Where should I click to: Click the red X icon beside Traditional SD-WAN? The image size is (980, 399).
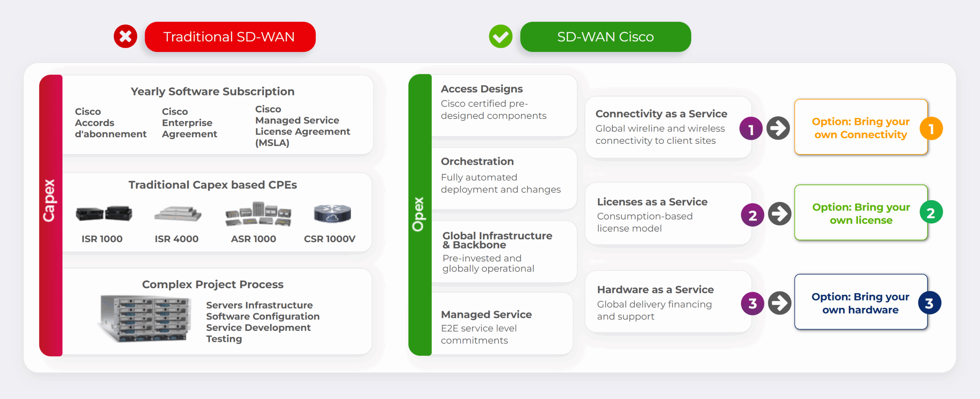pos(125,37)
